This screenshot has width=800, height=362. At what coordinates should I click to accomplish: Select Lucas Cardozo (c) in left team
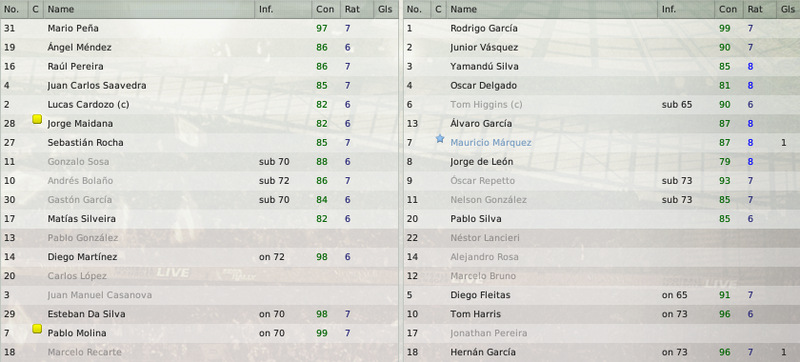point(199,105)
